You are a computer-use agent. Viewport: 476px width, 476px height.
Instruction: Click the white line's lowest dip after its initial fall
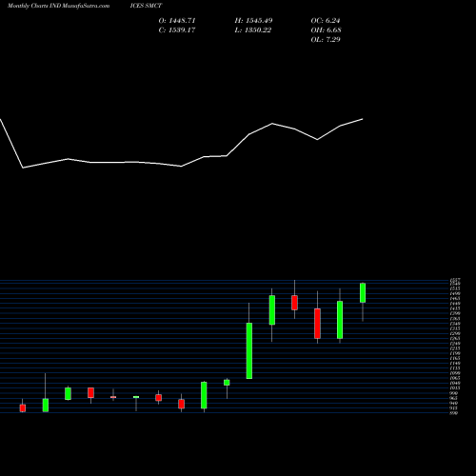pos(23,168)
